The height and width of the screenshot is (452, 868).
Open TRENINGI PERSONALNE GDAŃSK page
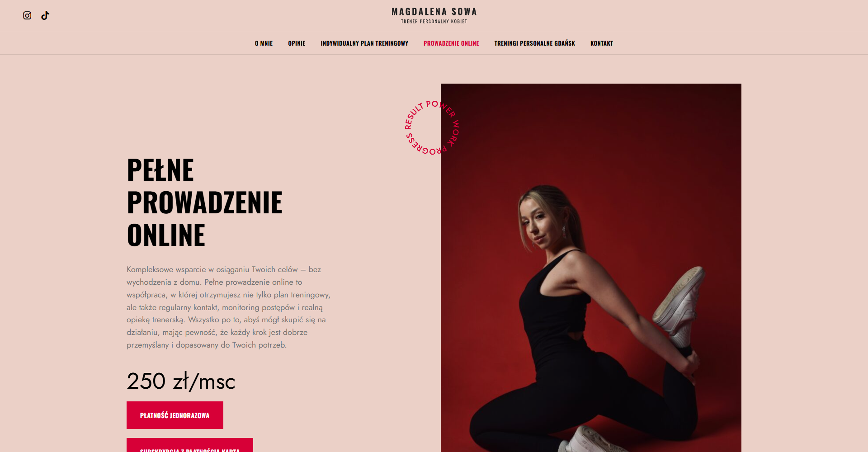[534, 43]
